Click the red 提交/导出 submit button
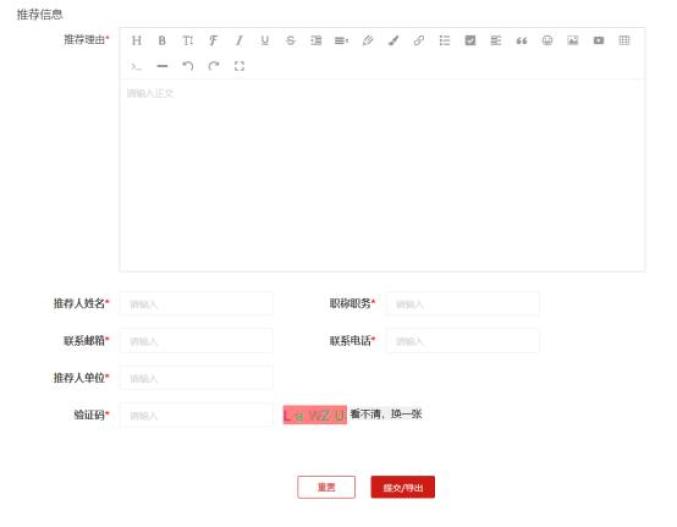The image size is (677, 527). [402, 487]
